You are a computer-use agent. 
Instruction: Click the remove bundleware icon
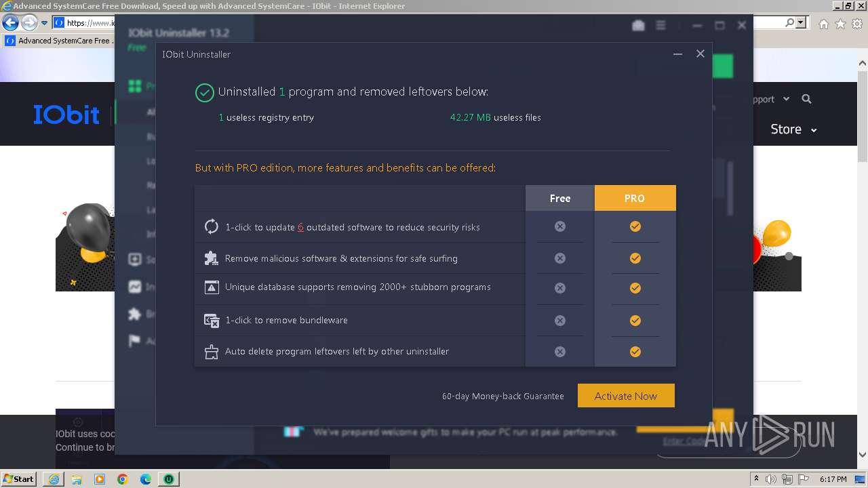(212, 320)
